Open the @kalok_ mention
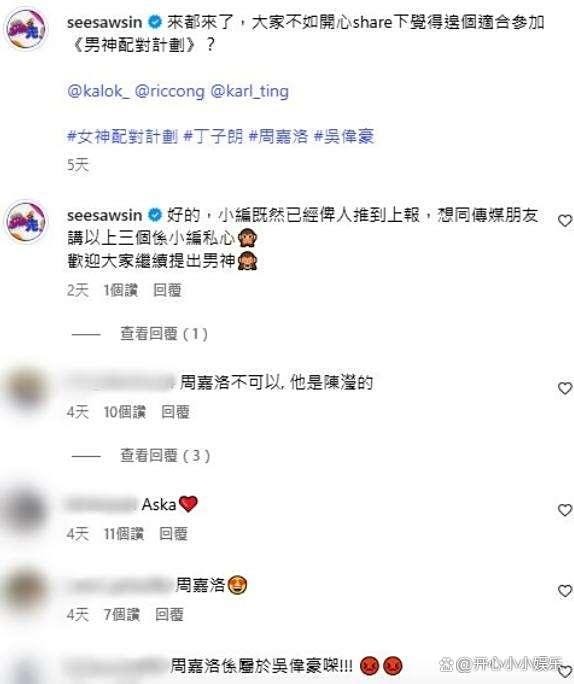The width and height of the screenshot is (574, 684). pos(98,91)
